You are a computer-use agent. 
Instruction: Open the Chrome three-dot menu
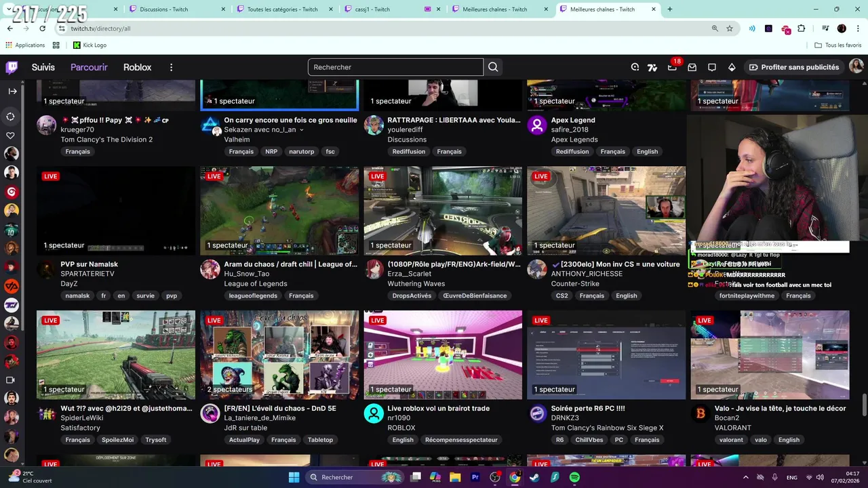pyautogui.click(x=858, y=28)
